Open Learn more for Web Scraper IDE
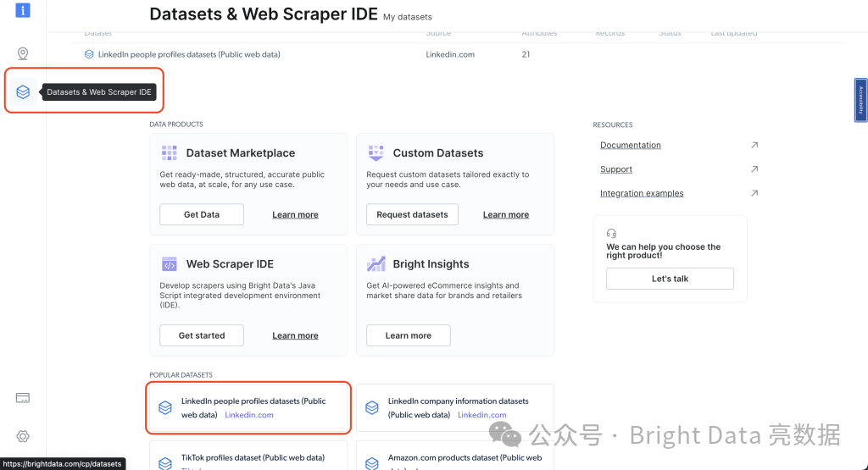The height and width of the screenshot is (470, 868). tap(295, 335)
